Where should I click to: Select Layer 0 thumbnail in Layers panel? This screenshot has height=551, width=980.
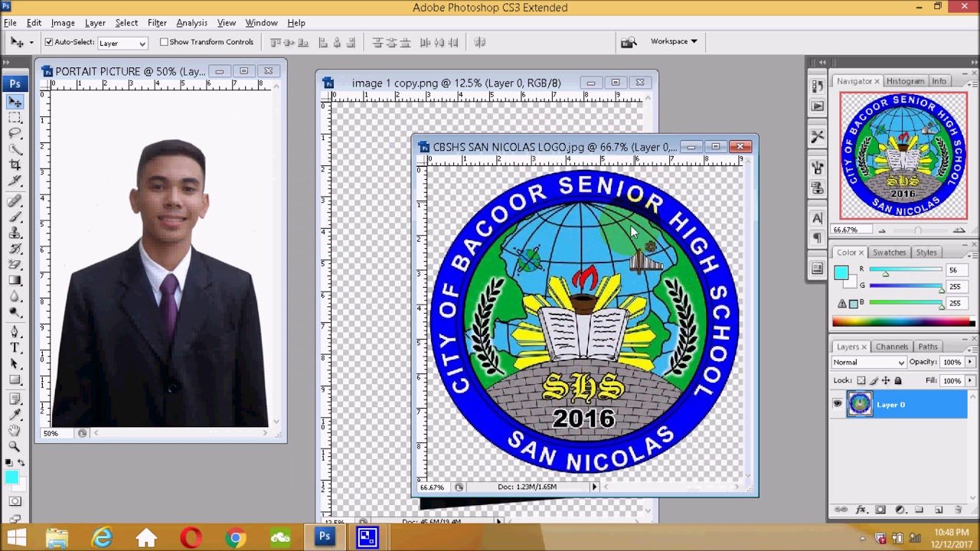pyautogui.click(x=859, y=404)
